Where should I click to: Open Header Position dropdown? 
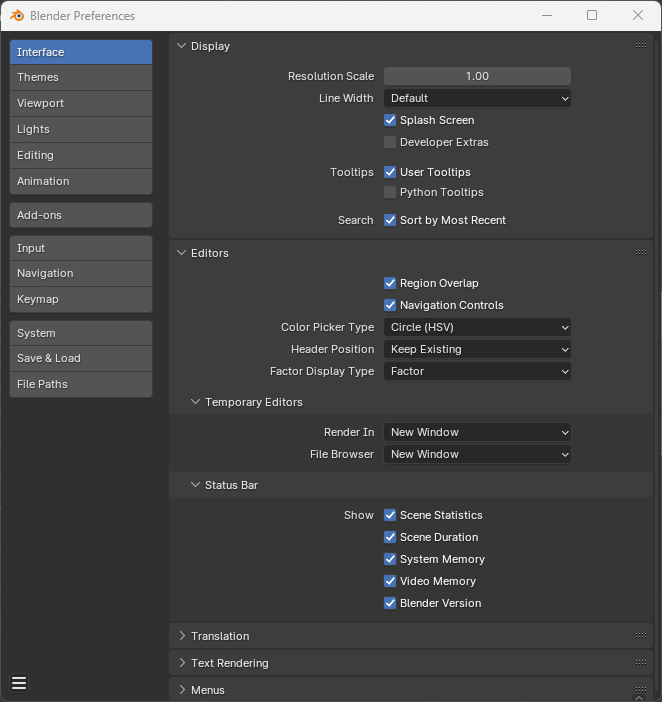(x=477, y=349)
